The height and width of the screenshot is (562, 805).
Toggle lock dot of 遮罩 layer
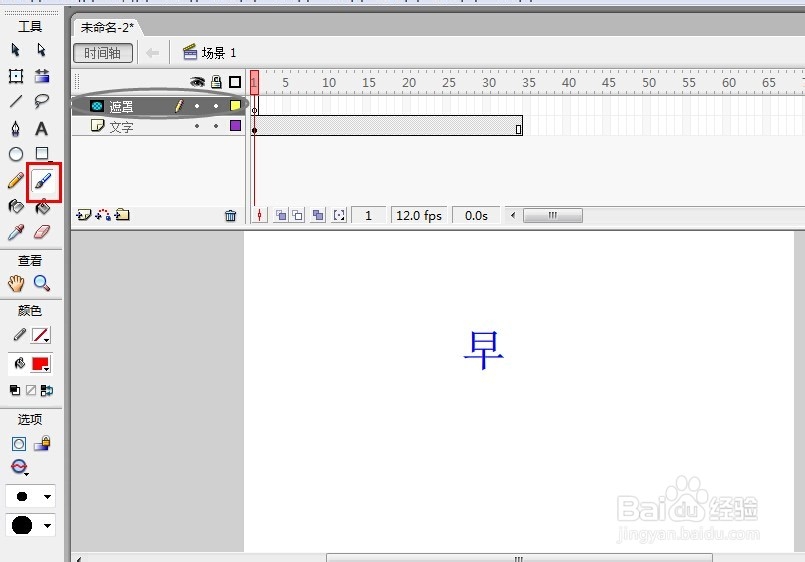(216, 106)
